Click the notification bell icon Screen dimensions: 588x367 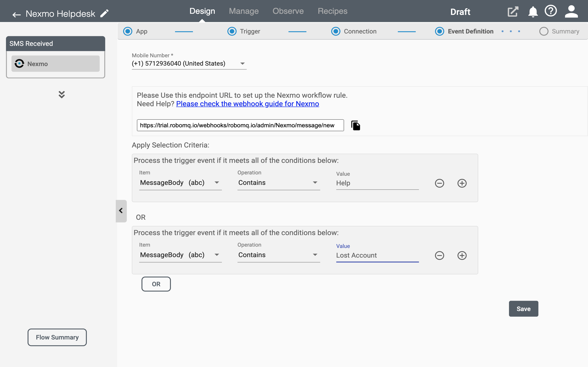pos(533,11)
